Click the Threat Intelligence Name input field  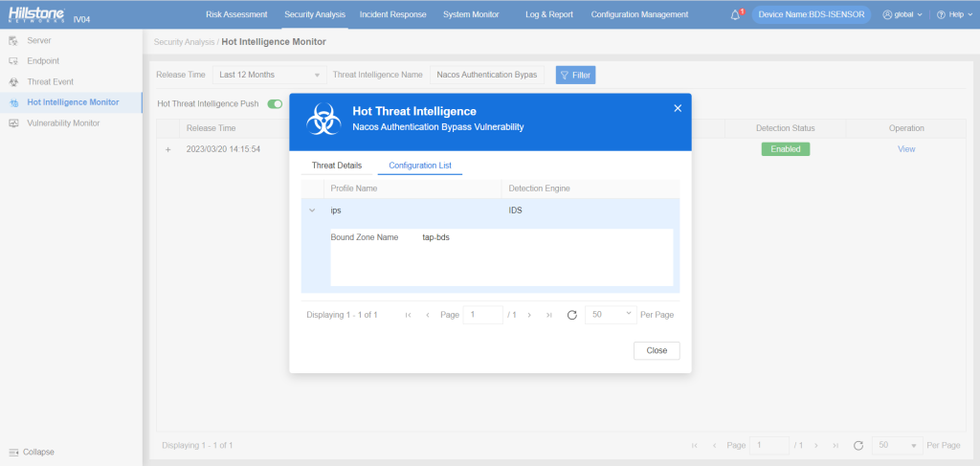487,75
